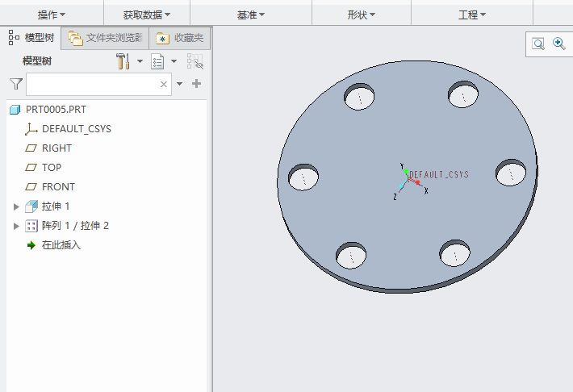Select the FRONT datum plane
573x392 pixels.
coord(58,186)
